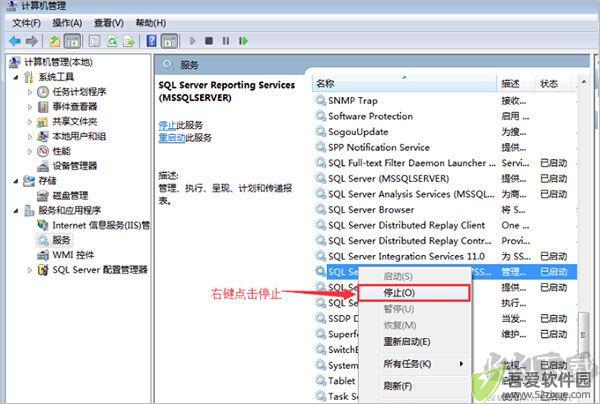Collapse the 存储 tree node
600x404 pixels.
click(x=16, y=181)
